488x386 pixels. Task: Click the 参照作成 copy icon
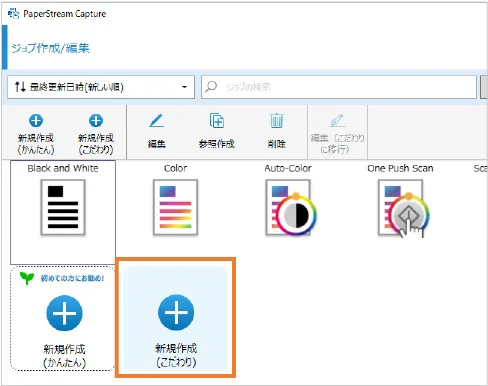217,121
